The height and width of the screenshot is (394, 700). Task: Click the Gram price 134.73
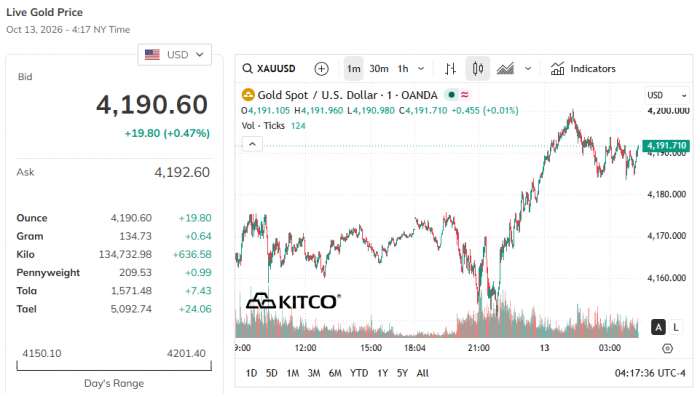point(135,236)
